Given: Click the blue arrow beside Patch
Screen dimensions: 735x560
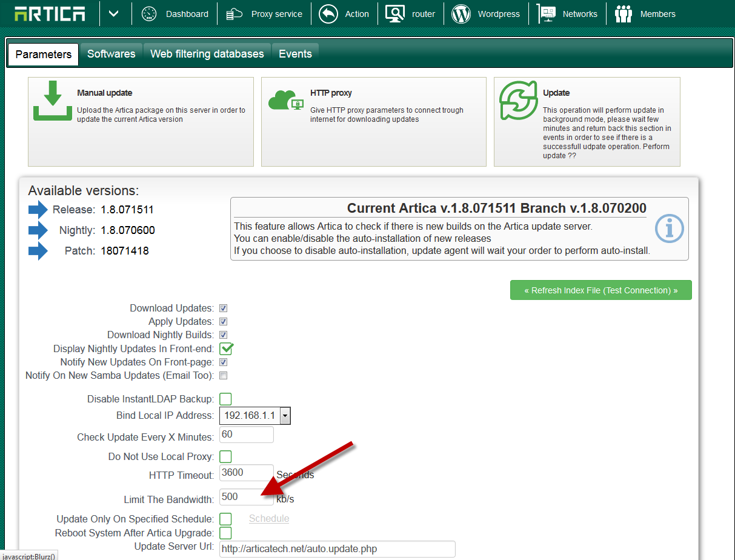Looking at the screenshot, I should (x=38, y=250).
